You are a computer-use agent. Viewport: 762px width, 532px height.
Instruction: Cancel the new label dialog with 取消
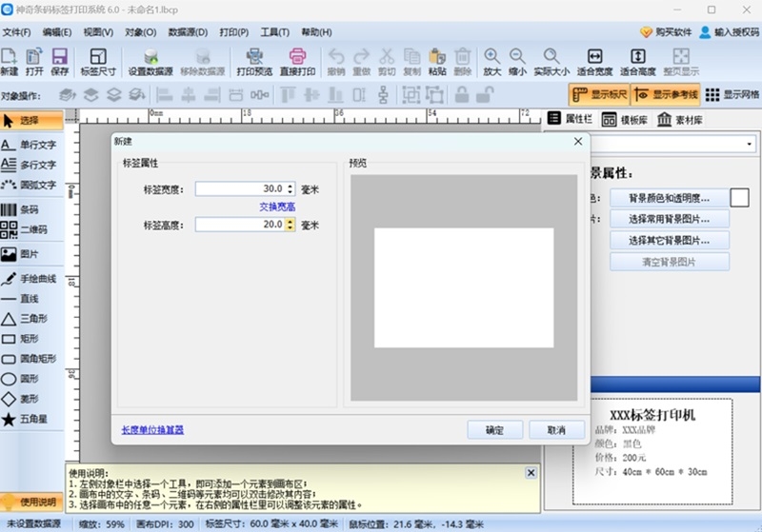coord(556,430)
